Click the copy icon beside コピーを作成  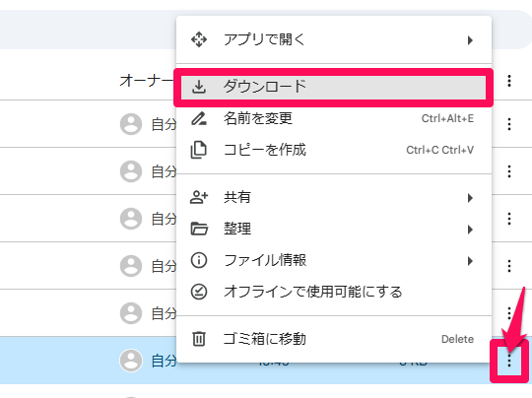(198, 150)
